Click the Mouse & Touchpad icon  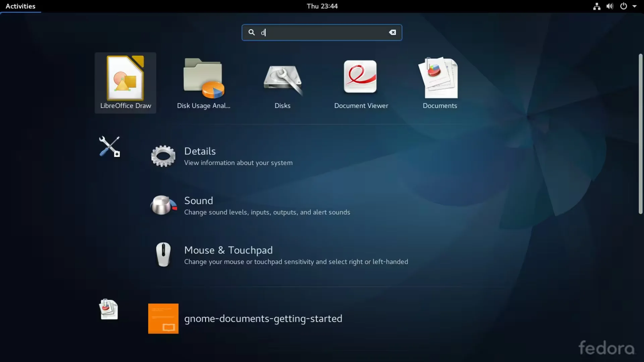tap(163, 255)
